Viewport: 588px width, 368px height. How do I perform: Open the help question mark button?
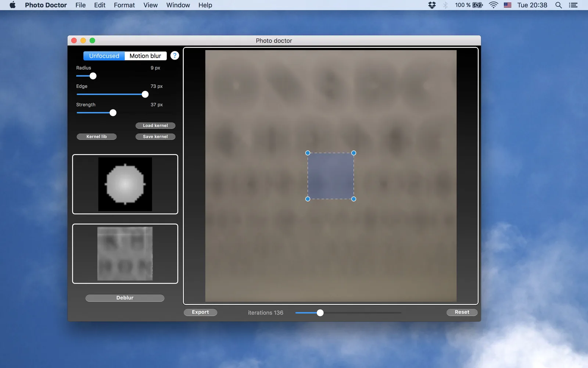[x=175, y=56]
